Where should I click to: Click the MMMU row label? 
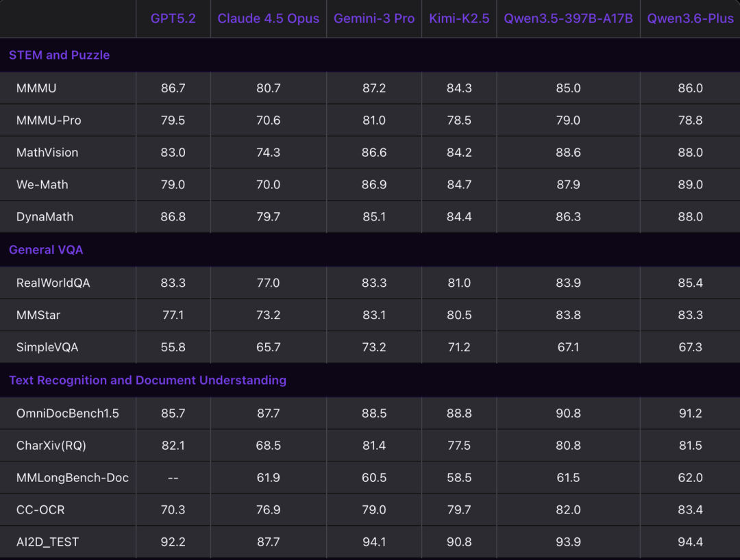36,88
